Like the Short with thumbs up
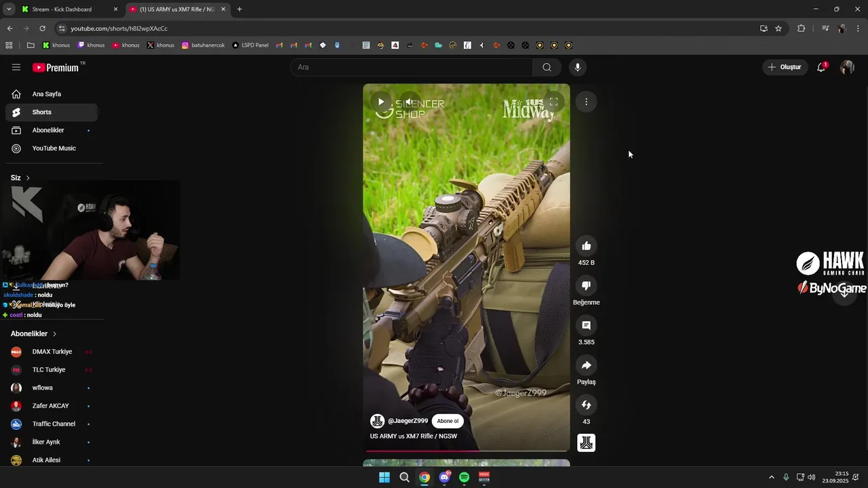This screenshot has height=488, width=868. 587,245
